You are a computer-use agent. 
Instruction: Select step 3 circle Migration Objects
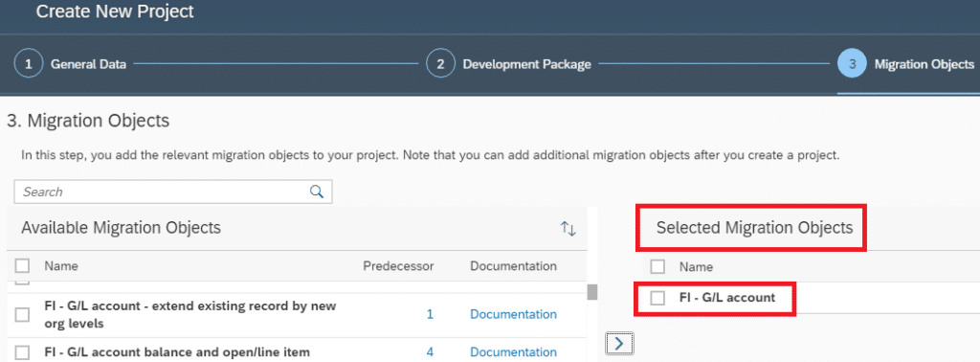(852, 64)
